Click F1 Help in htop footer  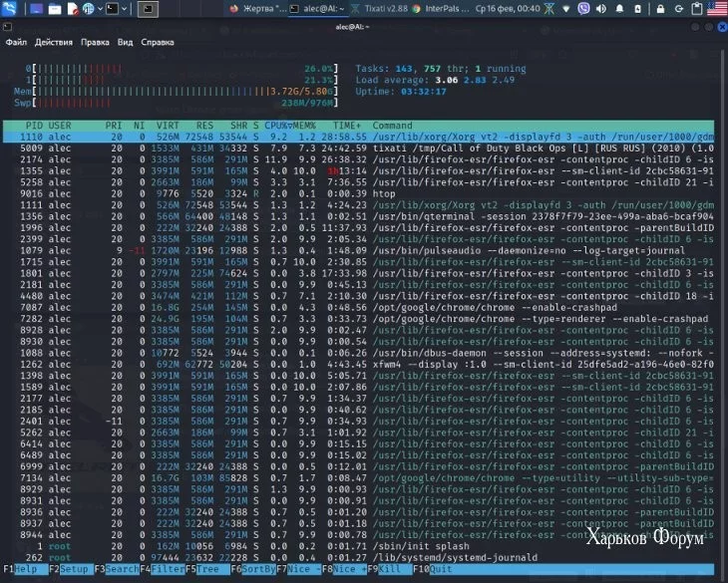(x=26, y=569)
